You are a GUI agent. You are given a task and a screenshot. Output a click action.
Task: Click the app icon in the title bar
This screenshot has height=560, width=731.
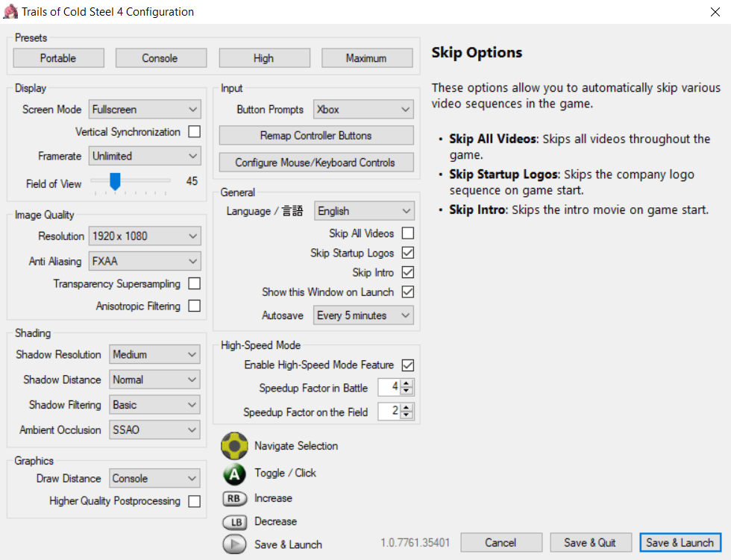10,12
